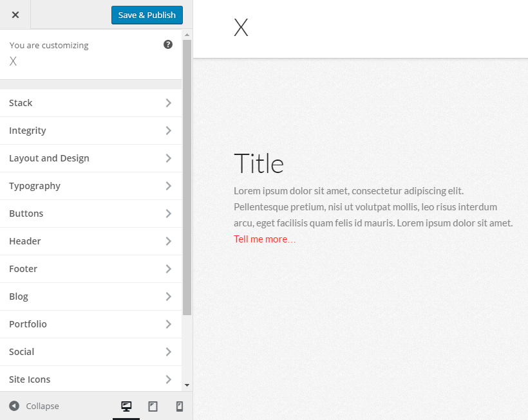Follow the 'Tell me more...' link
528x420 pixels.
(x=265, y=239)
